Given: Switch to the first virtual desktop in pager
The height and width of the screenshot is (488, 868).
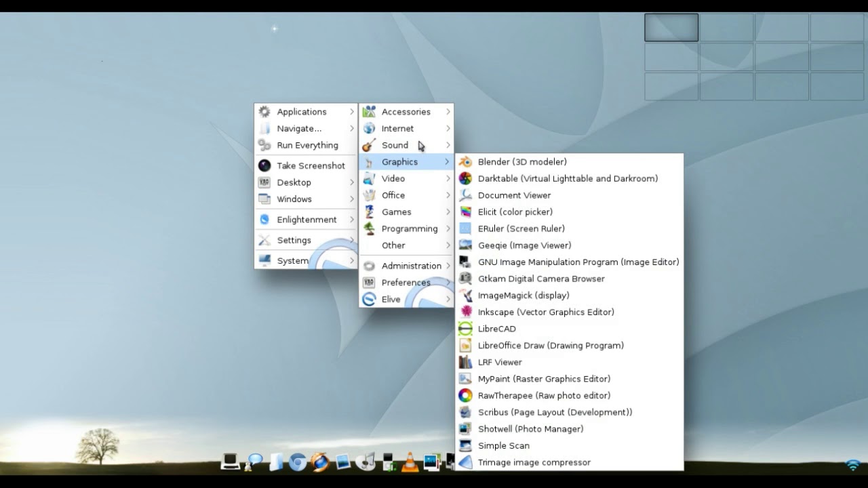Looking at the screenshot, I should (671, 28).
